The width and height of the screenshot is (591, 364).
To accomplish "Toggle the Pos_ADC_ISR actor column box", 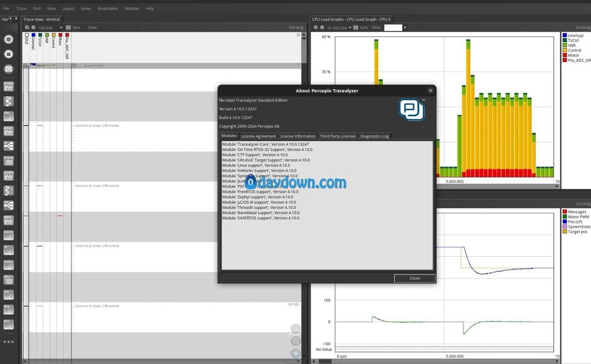I will (67, 35).
